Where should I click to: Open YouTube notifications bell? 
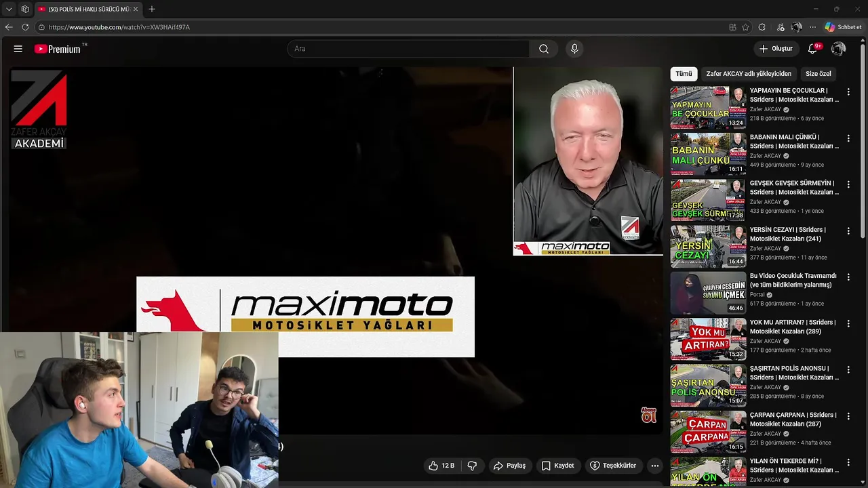click(813, 49)
